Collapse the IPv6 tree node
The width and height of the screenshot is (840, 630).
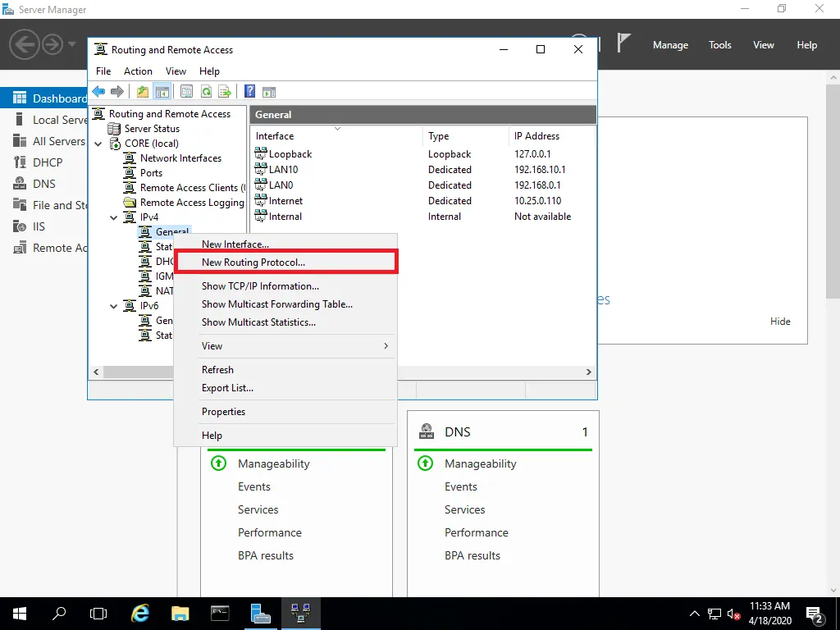pyautogui.click(x=113, y=306)
